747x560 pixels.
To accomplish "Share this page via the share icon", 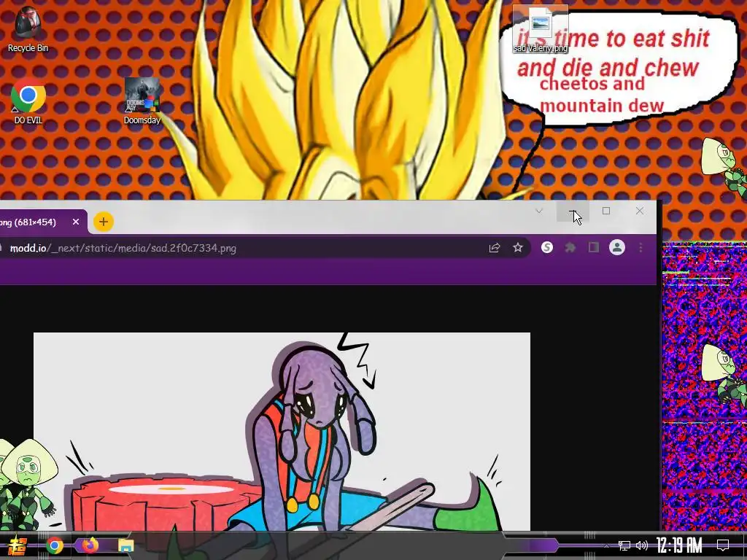I will pos(495,248).
